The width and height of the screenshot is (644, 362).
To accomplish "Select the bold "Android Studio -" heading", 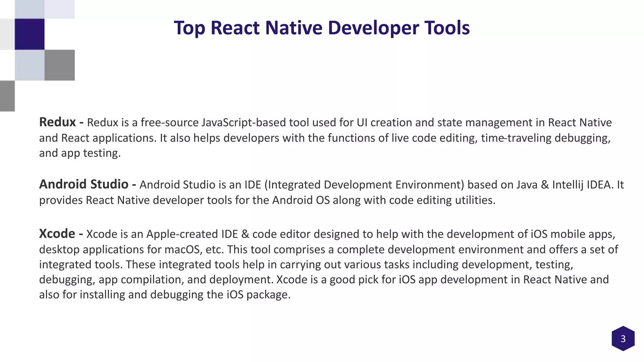I will (x=87, y=184).
